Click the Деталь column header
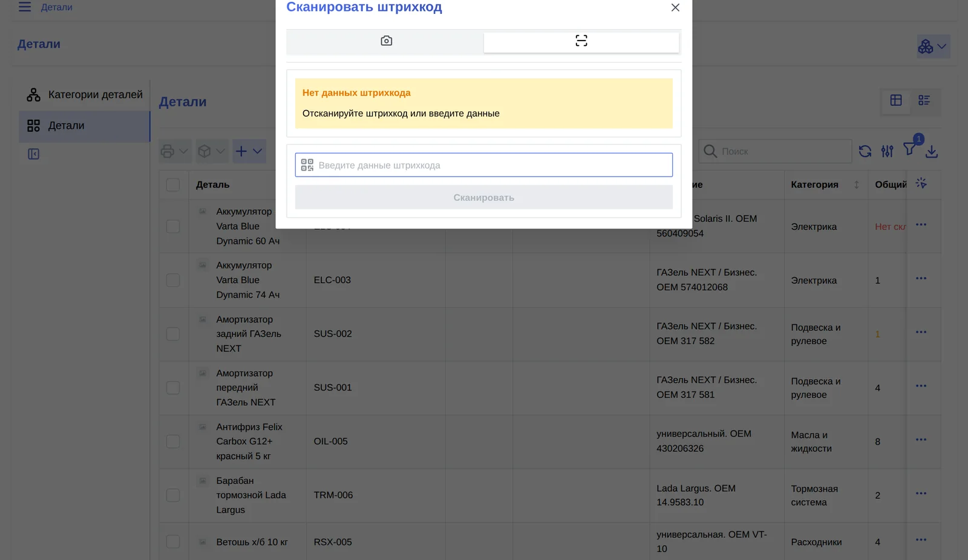 pos(212,184)
